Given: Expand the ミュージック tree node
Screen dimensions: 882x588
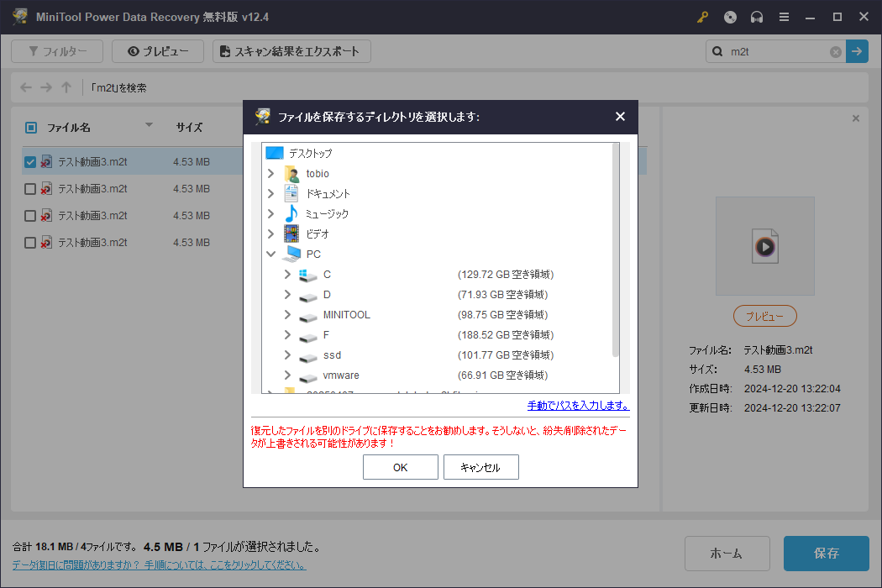Looking at the screenshot, I should pos(270,214).
